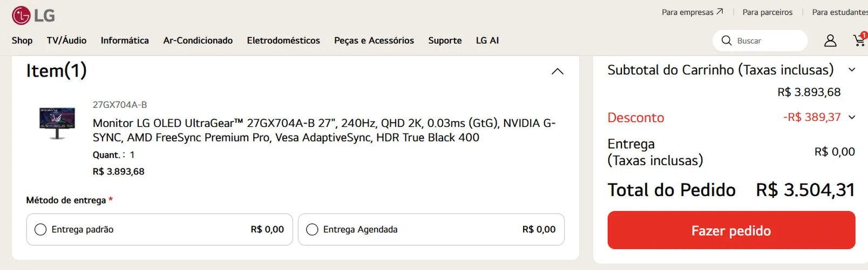This screenshot has width=868, height=270.
Task: Open the Eletrodomésticos menu
Action: coord(283,40)
